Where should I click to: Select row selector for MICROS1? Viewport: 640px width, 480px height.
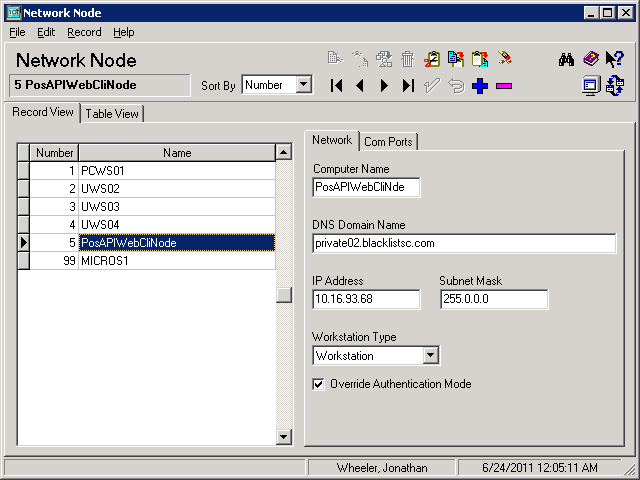tap(24, 260)
